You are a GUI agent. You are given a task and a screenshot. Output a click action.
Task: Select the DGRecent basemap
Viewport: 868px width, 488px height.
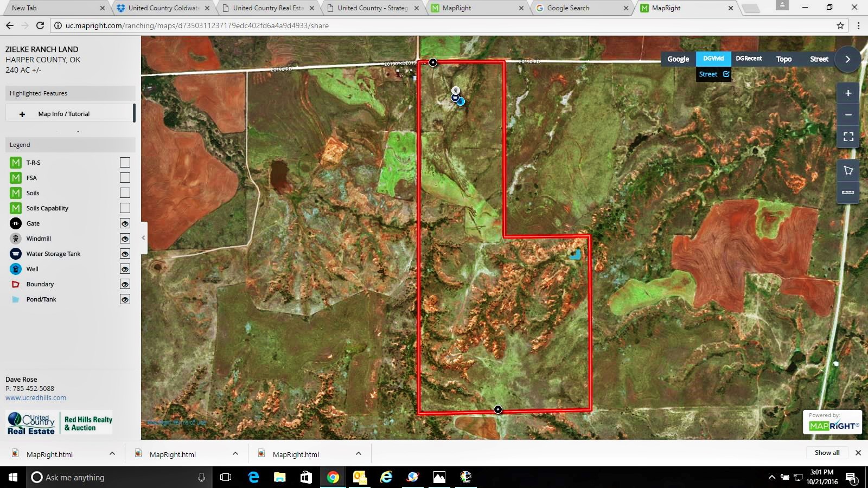(x=749, y=59)
